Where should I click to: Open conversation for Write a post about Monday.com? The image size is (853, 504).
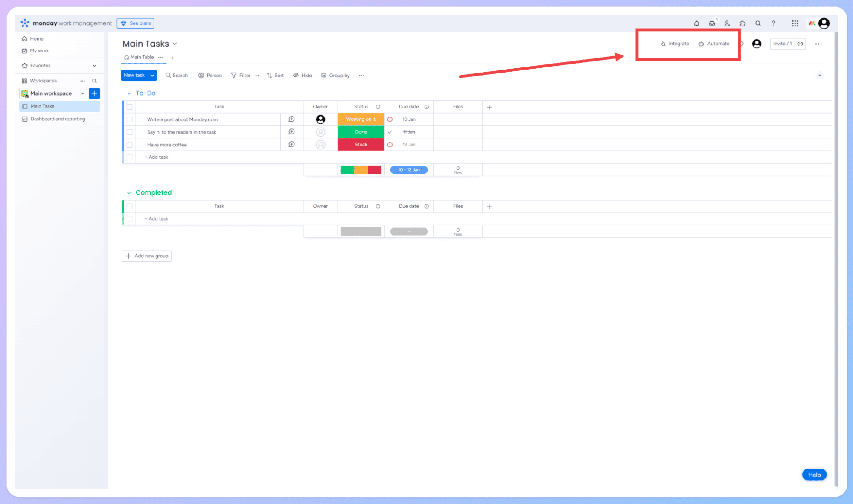[291, 119]
